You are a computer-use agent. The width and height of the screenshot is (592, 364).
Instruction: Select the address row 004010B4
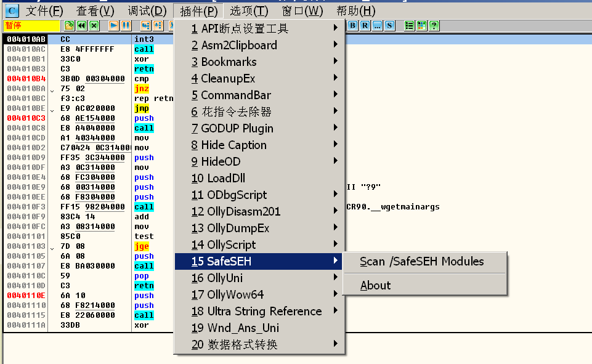click(26, 79)
